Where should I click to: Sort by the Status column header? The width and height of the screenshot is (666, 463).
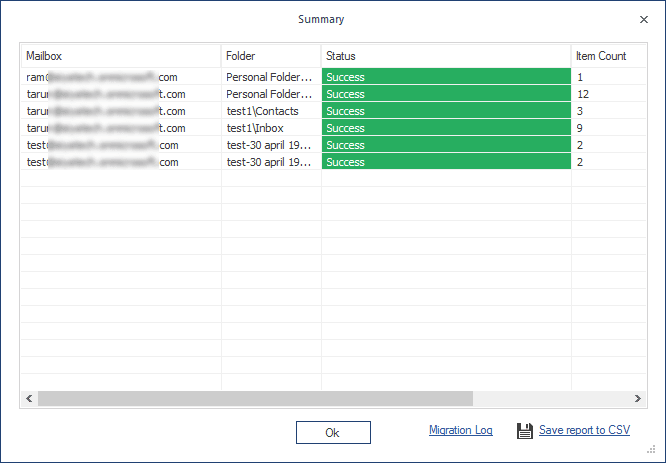446,56
